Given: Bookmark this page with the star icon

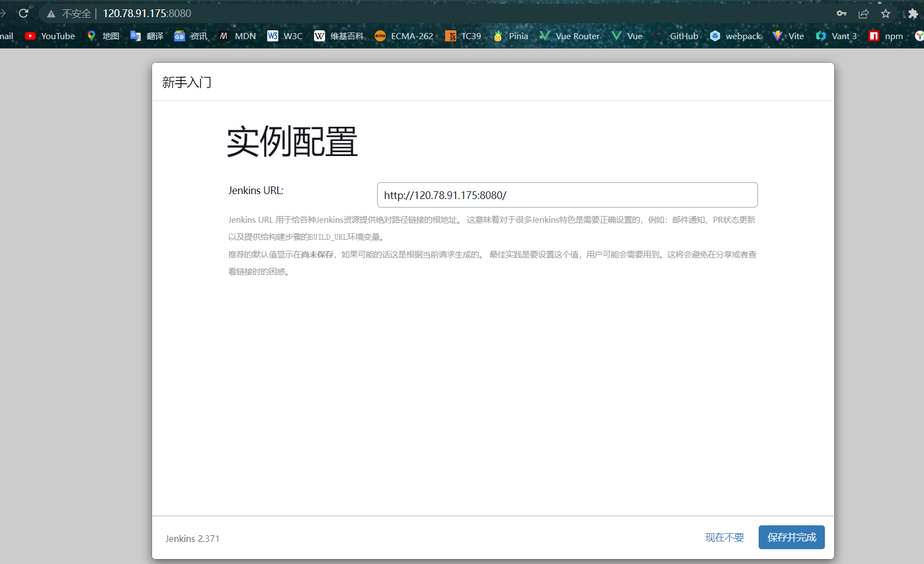Looking at the screenshot, I should (885, 13).
